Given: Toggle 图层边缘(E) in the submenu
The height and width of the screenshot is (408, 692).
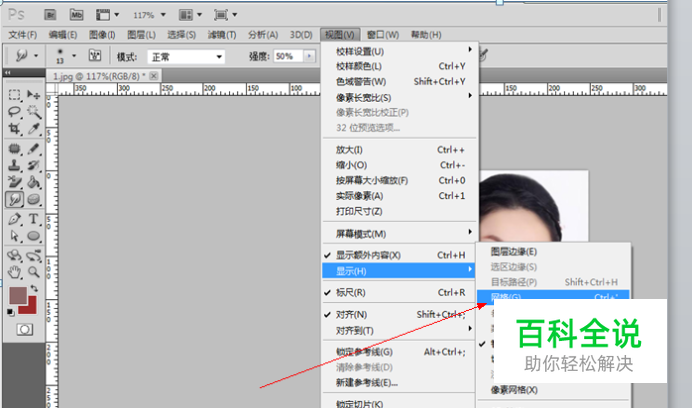Looking at the screenshot, I should pos(553,252).
